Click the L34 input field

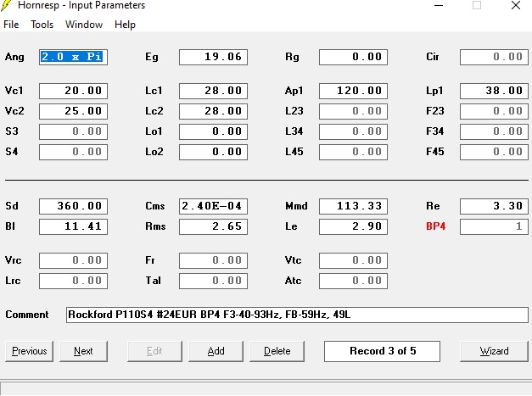click(353, 131)
